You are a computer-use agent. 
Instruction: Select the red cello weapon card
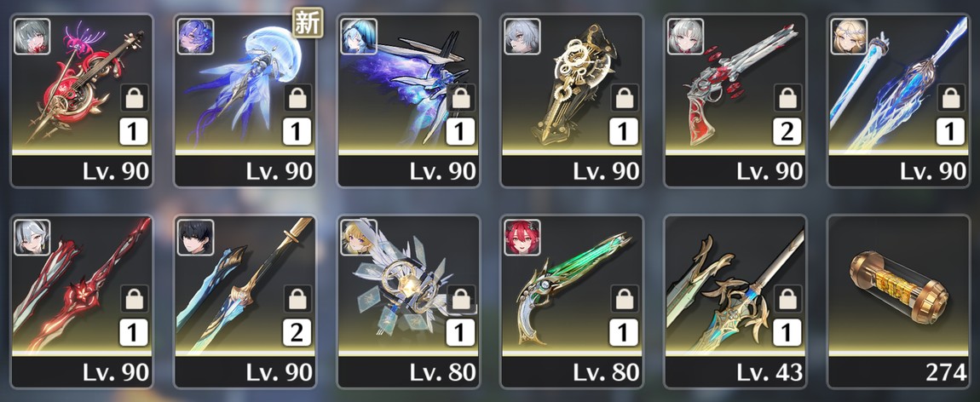click(82, 100)
